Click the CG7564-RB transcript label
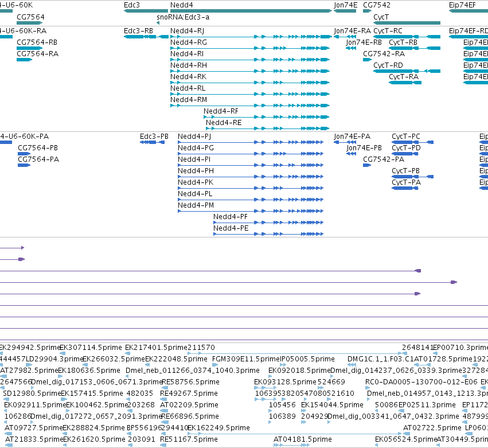This screenshot has width=488, height=448. click(37, 42)
